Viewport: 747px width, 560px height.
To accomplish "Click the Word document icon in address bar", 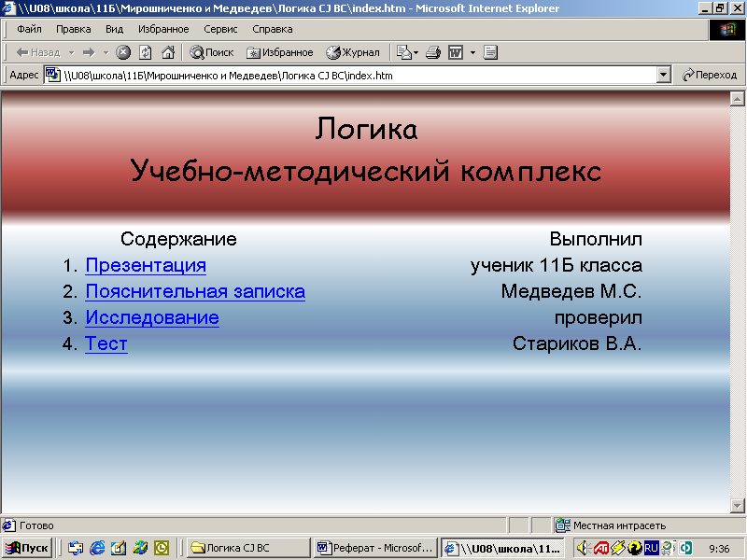I will click(x=53, y=75).
